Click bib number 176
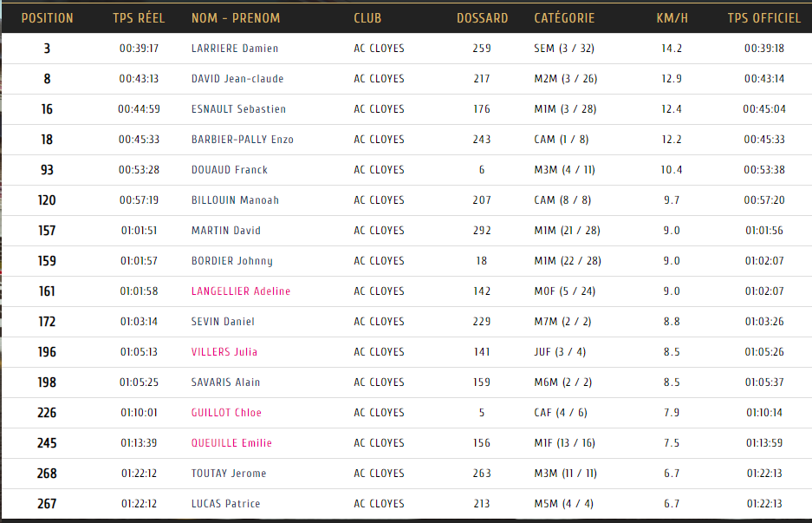 (x=482, y=109)
